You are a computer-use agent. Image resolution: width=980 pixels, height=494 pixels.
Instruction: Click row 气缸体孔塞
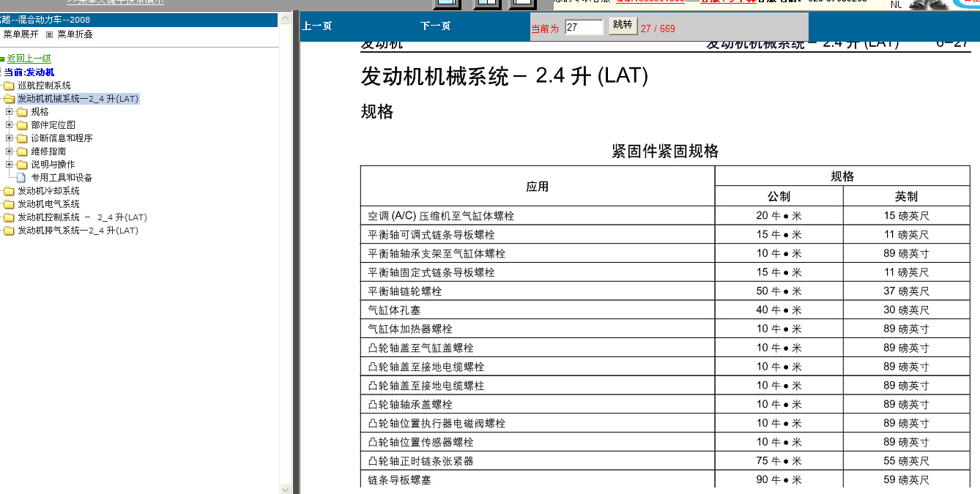[x=665, y=310]
